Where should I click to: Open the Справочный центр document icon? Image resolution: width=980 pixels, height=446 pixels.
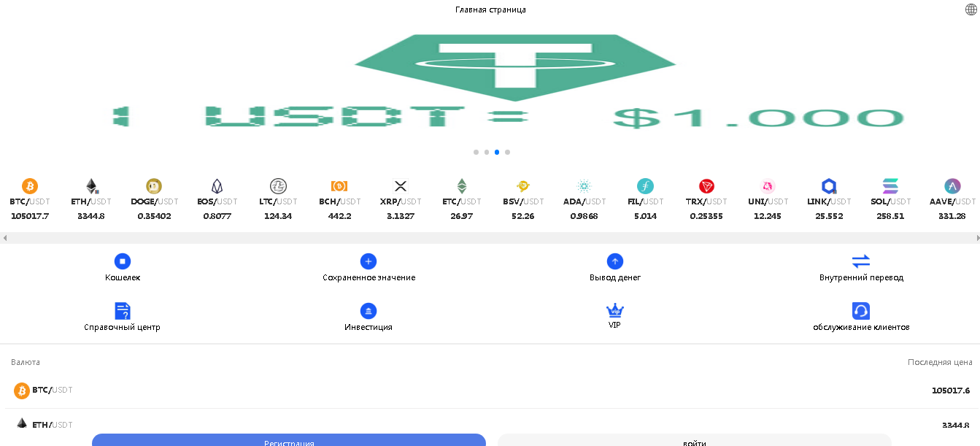(x=123, y=311)
